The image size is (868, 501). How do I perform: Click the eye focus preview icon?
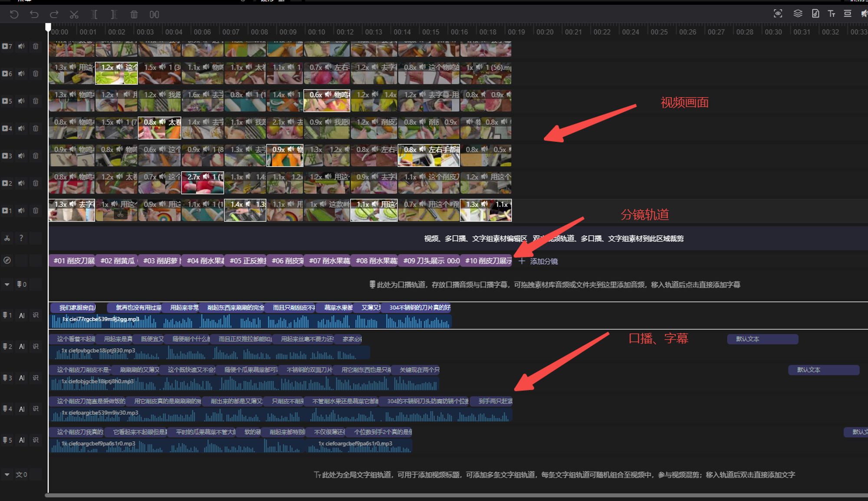click(778, 13)
